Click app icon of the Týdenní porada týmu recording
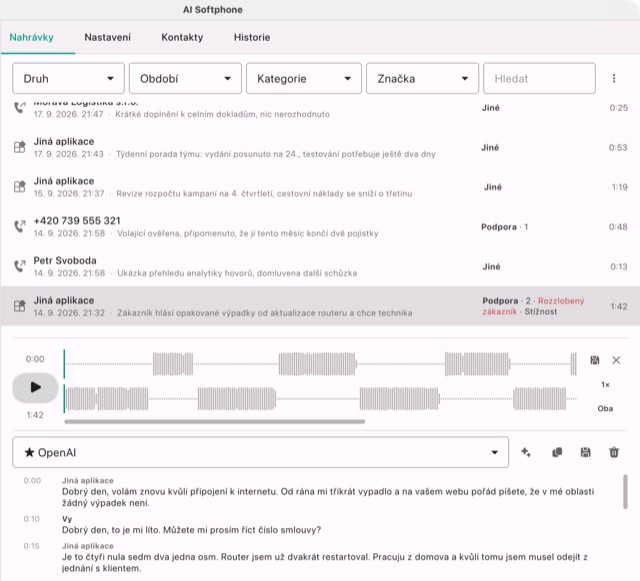This screenshot has height=581, width=640. click(20, 147)
